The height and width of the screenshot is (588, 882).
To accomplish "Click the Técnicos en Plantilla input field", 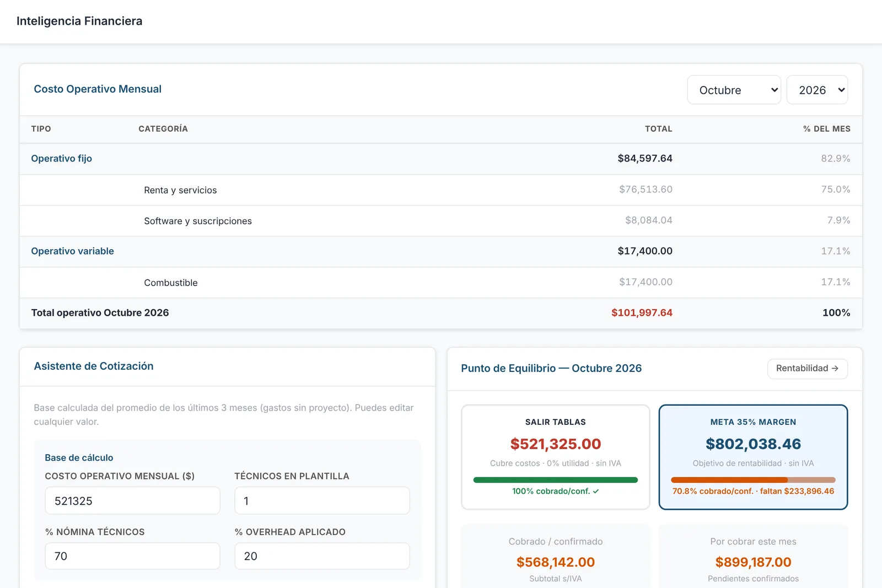I will pyautogui.click(x=322, y=501).
